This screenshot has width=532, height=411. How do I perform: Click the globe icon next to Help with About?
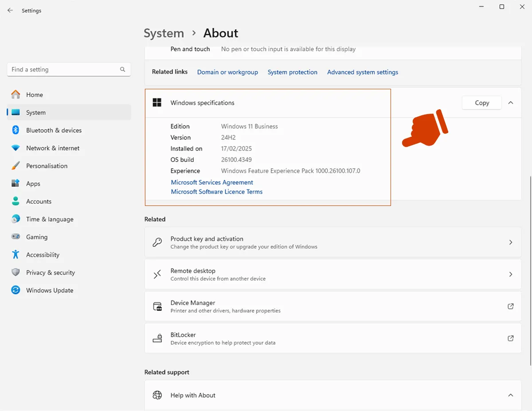pos(157,395)
